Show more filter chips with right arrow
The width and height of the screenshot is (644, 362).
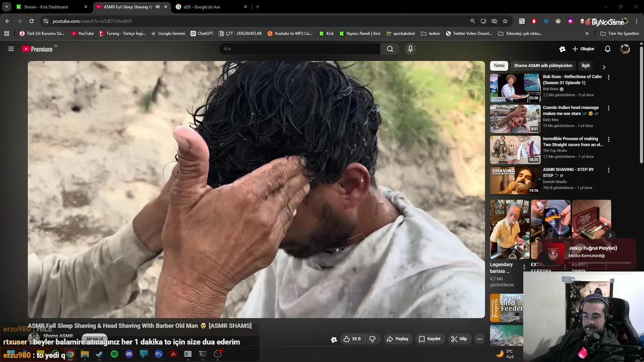(x=604, y=67)
